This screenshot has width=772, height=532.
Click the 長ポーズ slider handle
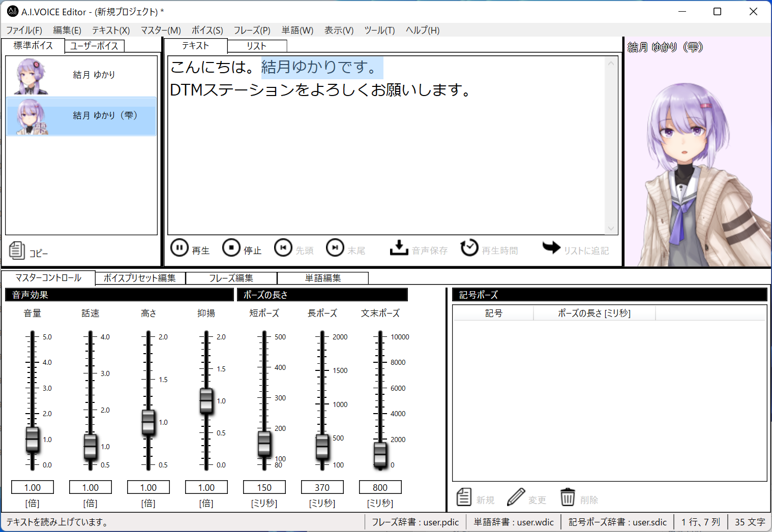pyautogui.click(x=322, y=447)
